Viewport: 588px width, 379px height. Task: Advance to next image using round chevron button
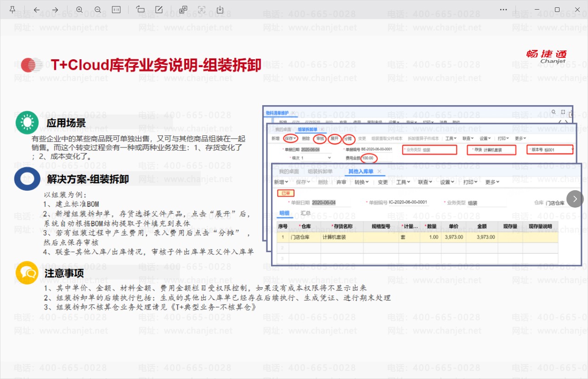point(575,199)
